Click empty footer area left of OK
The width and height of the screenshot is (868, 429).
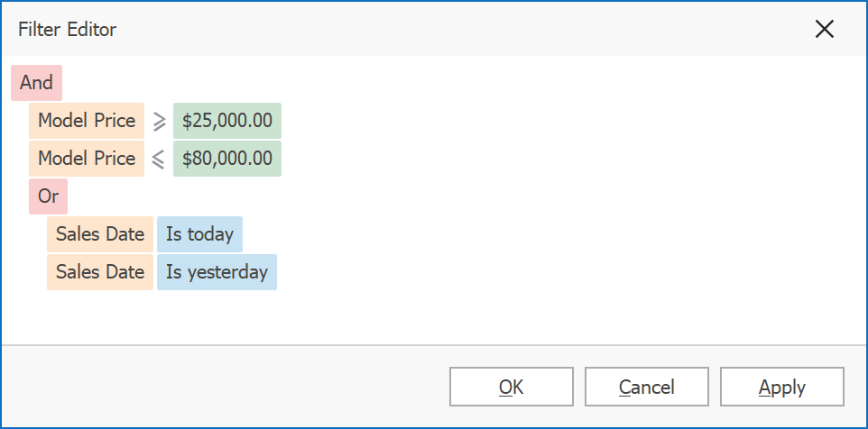(226, 387)
